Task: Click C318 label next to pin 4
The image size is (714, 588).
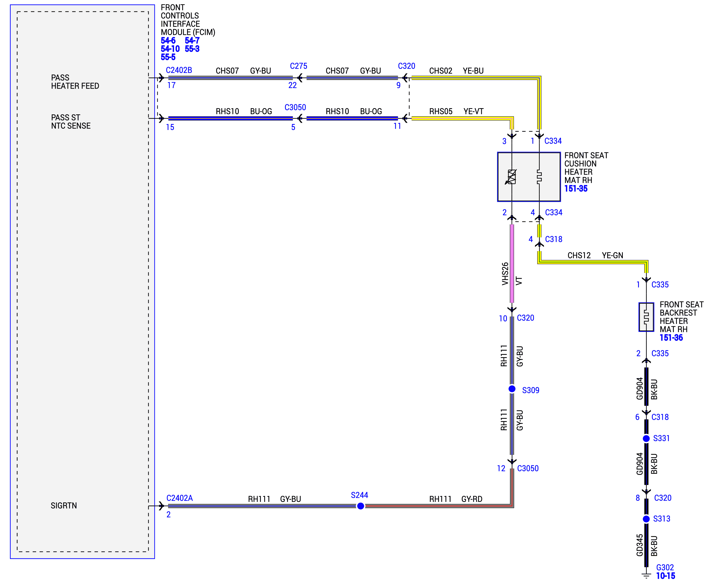Action: (553, 239)
